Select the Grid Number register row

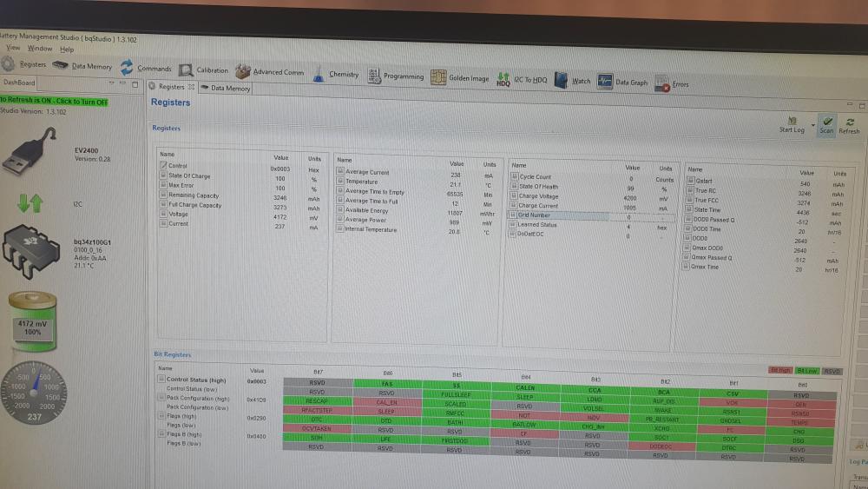591,215
